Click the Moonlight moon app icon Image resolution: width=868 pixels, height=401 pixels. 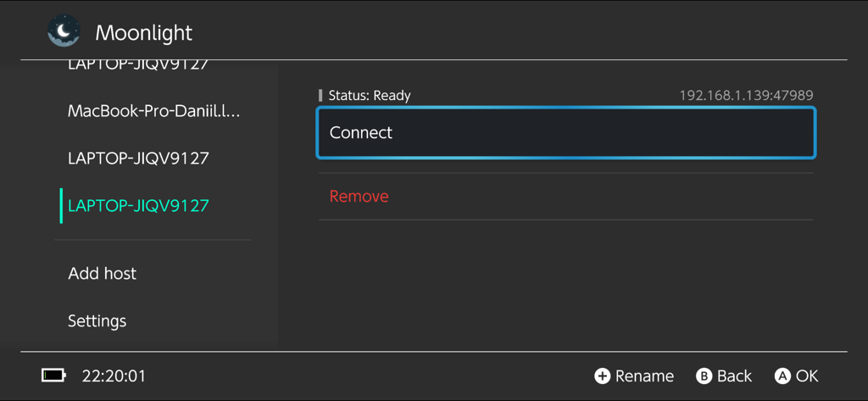pos(64,32)
